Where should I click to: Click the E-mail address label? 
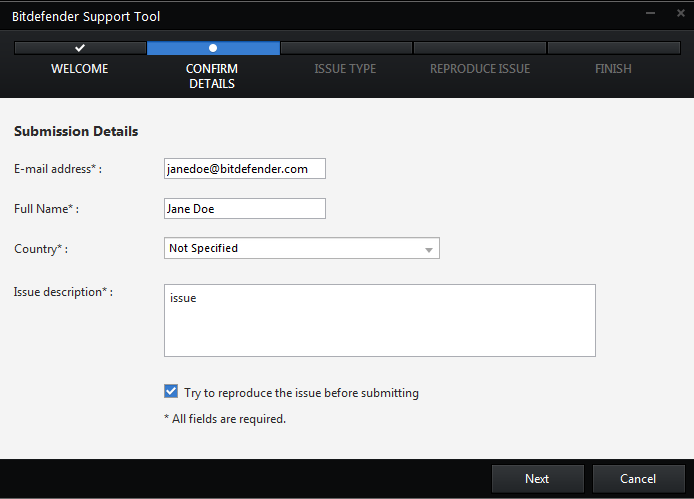coord(58,169)
